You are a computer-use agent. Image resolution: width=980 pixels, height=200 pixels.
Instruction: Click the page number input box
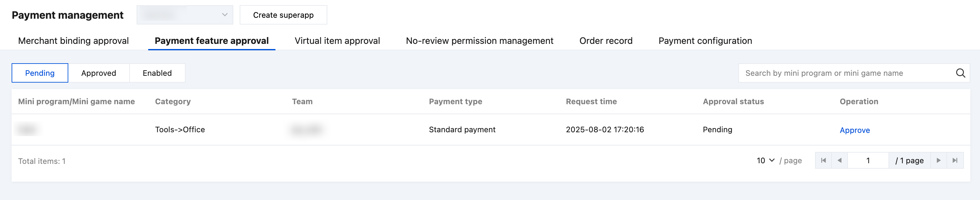[x=868, y=160]
